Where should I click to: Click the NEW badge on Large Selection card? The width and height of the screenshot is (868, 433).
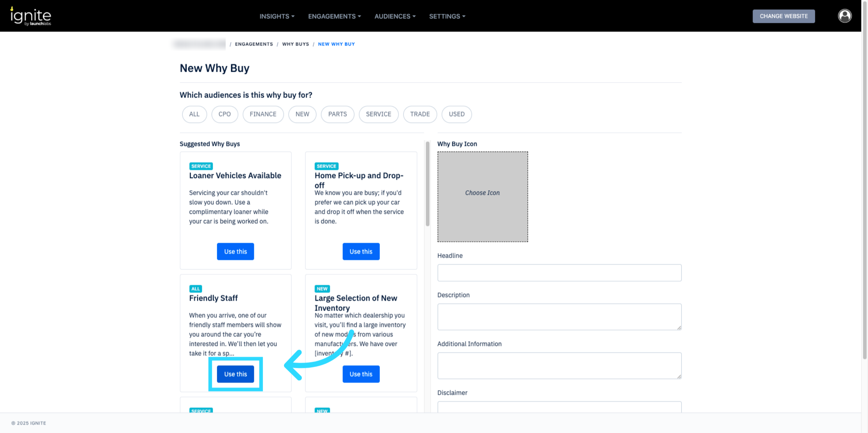322,289
